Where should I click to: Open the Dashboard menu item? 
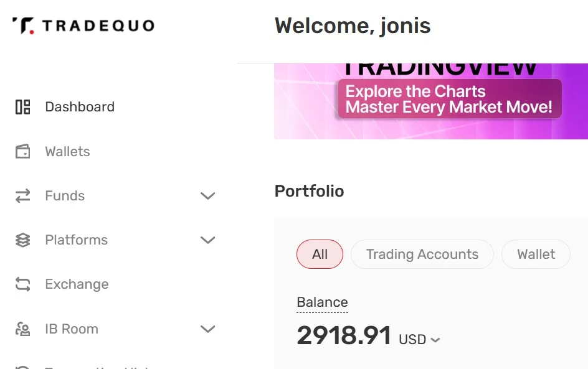80,107
